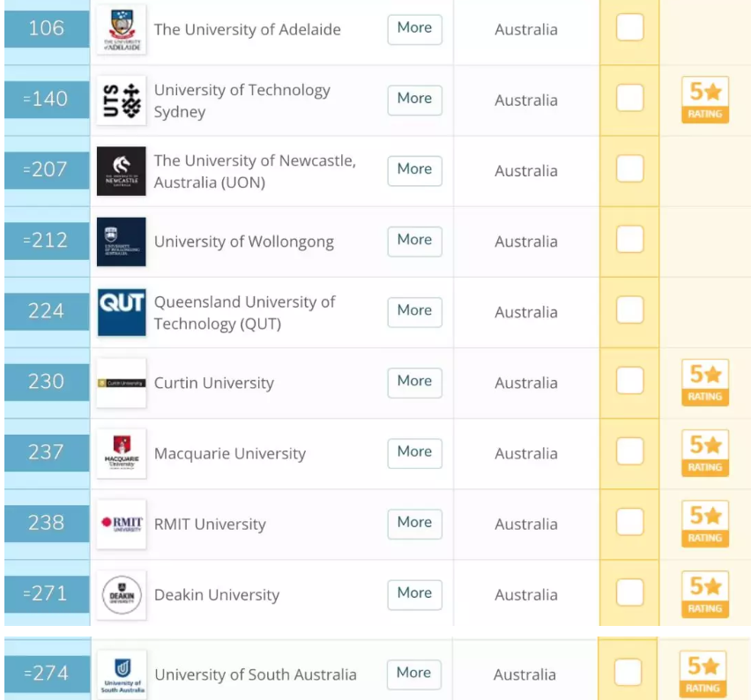Viewport: 751px width, 700px height.
Task: Open RMIT University name link
Action: point(210,525)
